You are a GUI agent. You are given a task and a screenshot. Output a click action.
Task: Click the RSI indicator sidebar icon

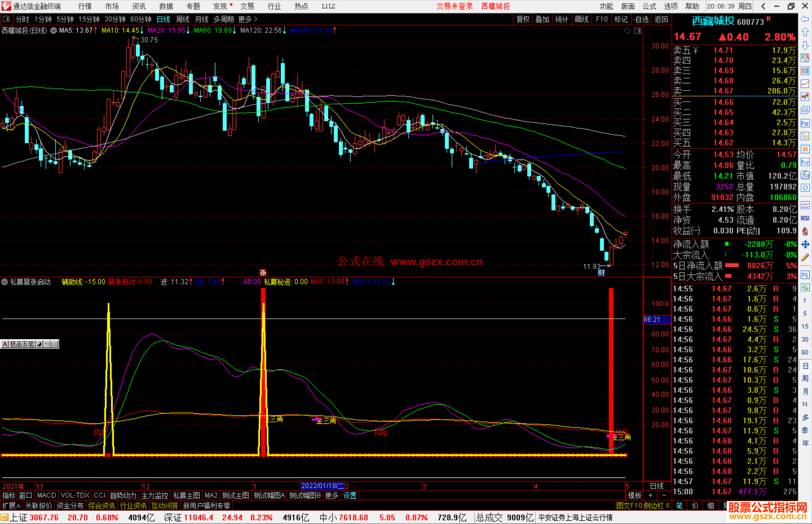pos(805,218)
